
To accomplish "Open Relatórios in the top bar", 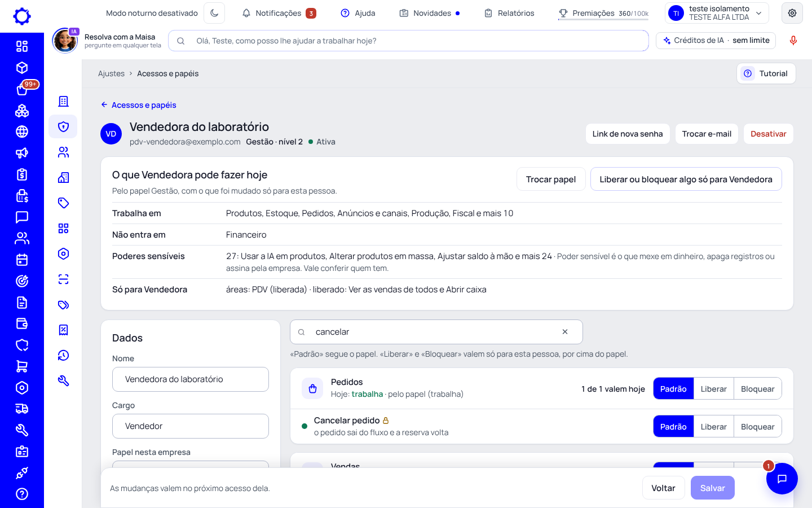I will click(x=509, y=13).
